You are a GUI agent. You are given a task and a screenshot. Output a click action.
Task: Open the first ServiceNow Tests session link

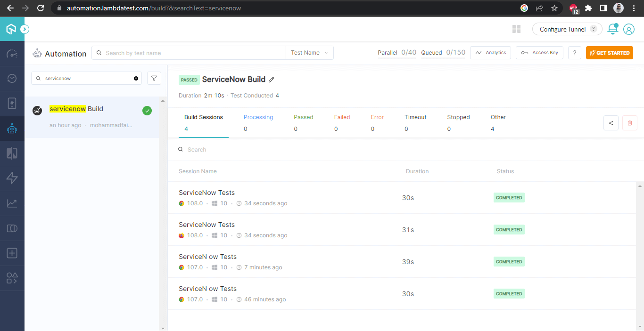pos(206,192)
